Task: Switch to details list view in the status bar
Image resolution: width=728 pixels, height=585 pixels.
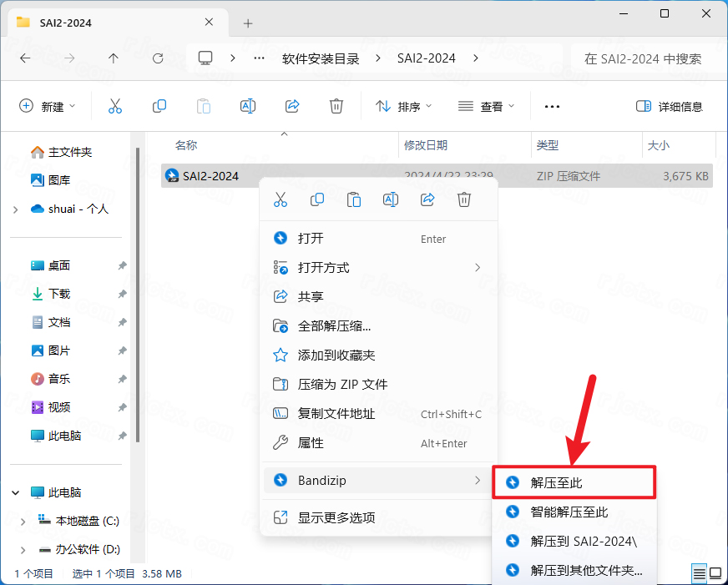Action: (x=700, y=573)
